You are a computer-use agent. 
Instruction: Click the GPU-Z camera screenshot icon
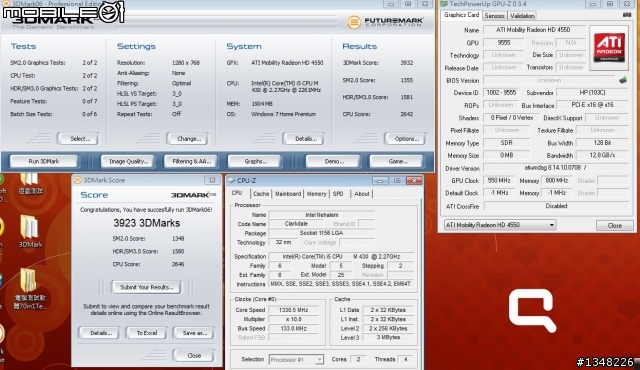pyautogui.click(x=627, y=15)
